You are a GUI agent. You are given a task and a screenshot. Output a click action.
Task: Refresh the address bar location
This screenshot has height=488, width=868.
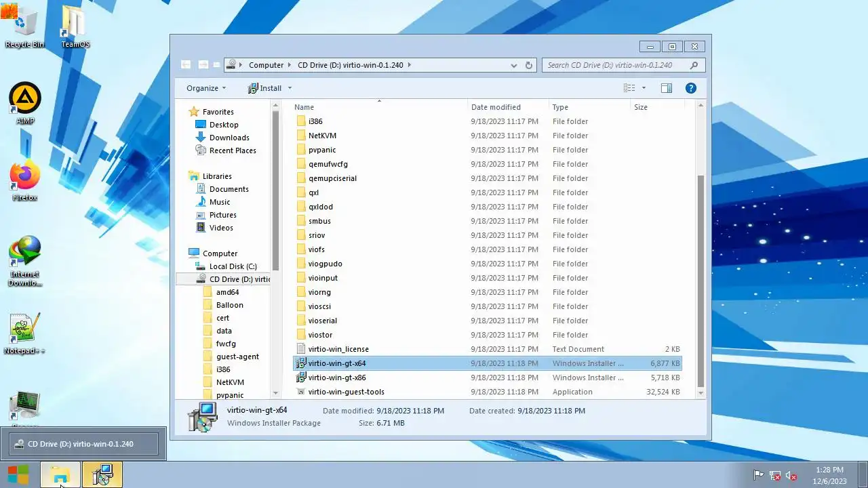point(529,65)
